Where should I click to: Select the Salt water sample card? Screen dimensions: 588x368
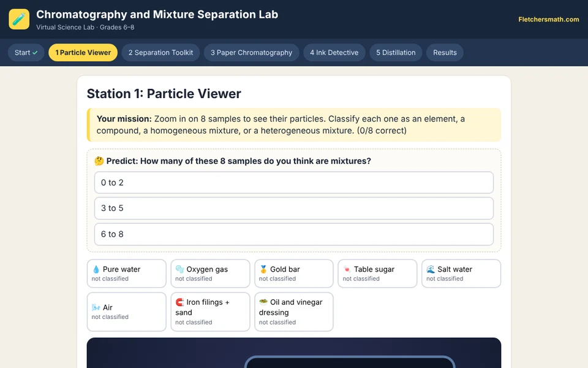461,274
